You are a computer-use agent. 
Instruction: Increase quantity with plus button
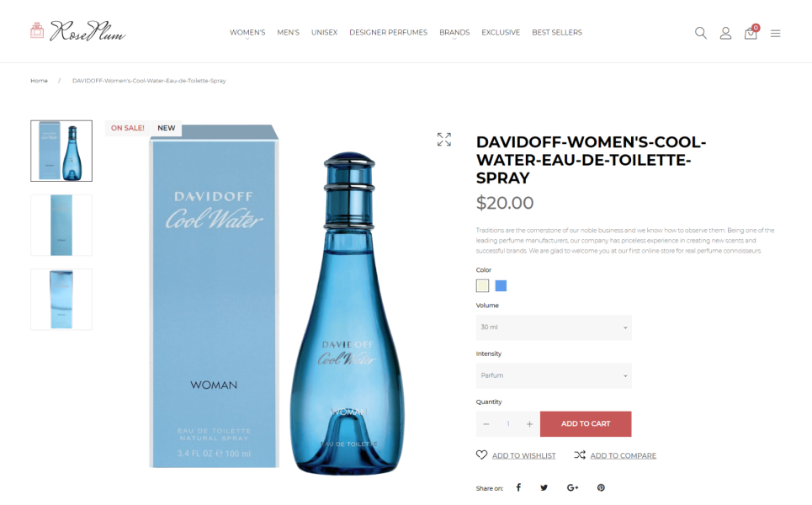coord(529,423)
